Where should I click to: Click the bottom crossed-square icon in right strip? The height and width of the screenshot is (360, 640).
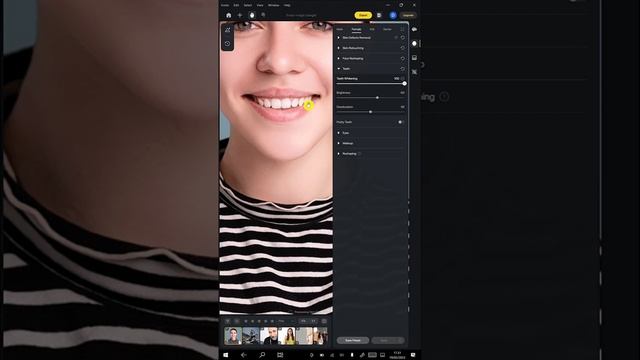tap(414, 72)
